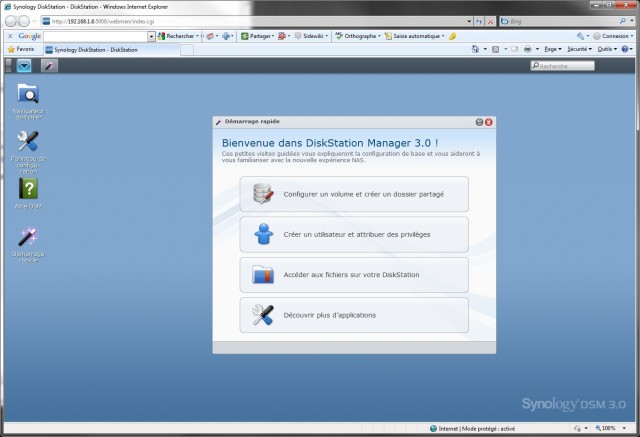Click the DSM Recherche search field
The image size is (640, 437).
point(562,66)
